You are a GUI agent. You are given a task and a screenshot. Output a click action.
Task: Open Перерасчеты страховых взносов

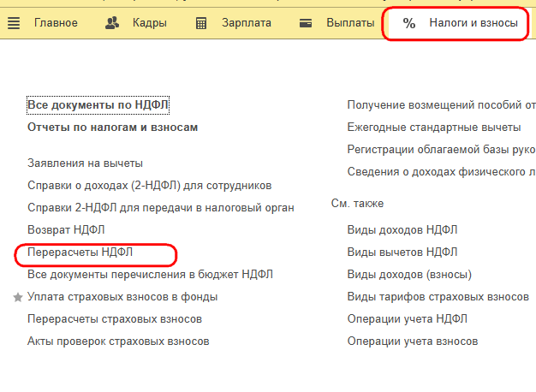115,319
